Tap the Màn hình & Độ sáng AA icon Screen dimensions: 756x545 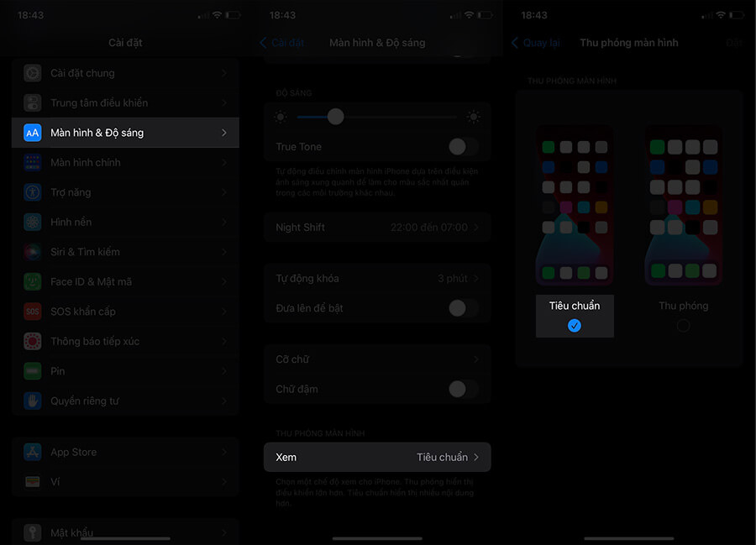pos(33,133)
